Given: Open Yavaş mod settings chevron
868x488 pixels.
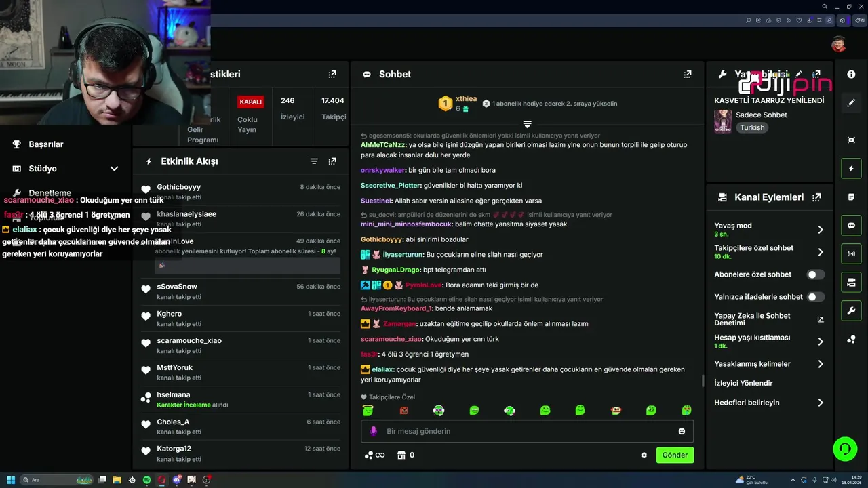Looking at the screenshot, I should point(820,230).
